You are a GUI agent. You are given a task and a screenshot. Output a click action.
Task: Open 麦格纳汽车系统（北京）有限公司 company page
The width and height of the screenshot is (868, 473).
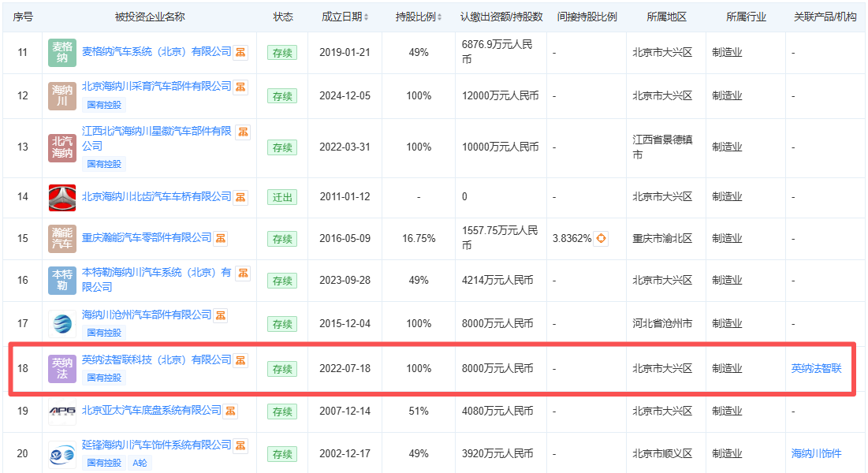[x=157, y=51]
